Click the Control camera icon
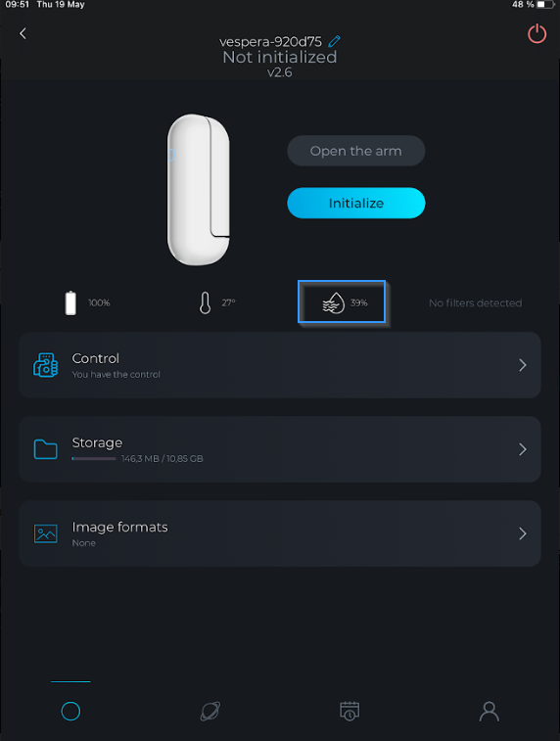This screenshot has height=741, width=560. (45, 365)
